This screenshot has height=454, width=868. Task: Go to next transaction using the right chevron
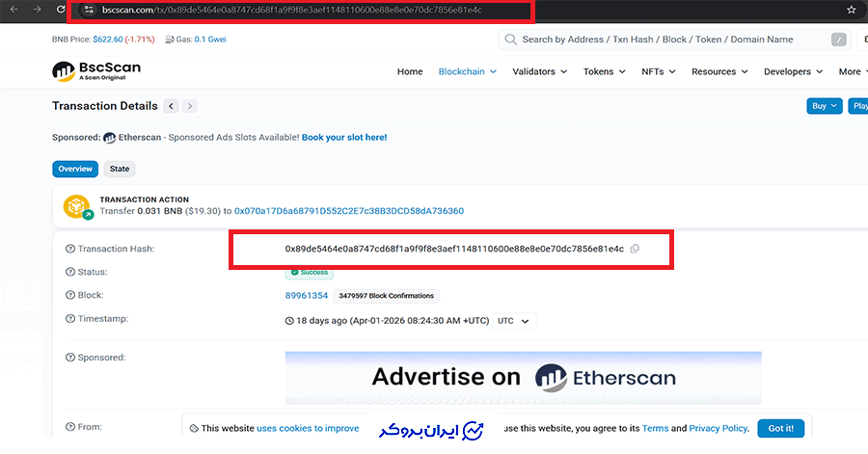tap(190, 106)
